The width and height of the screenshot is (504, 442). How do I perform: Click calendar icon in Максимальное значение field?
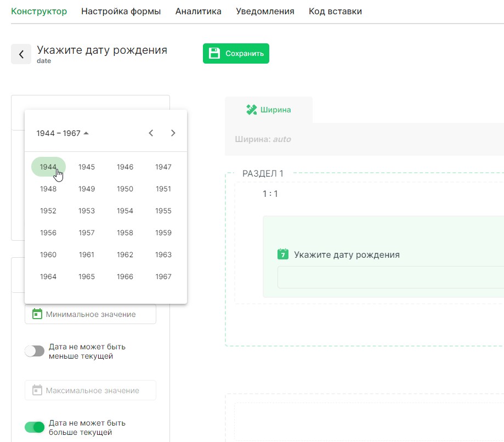tap(37, 390)
